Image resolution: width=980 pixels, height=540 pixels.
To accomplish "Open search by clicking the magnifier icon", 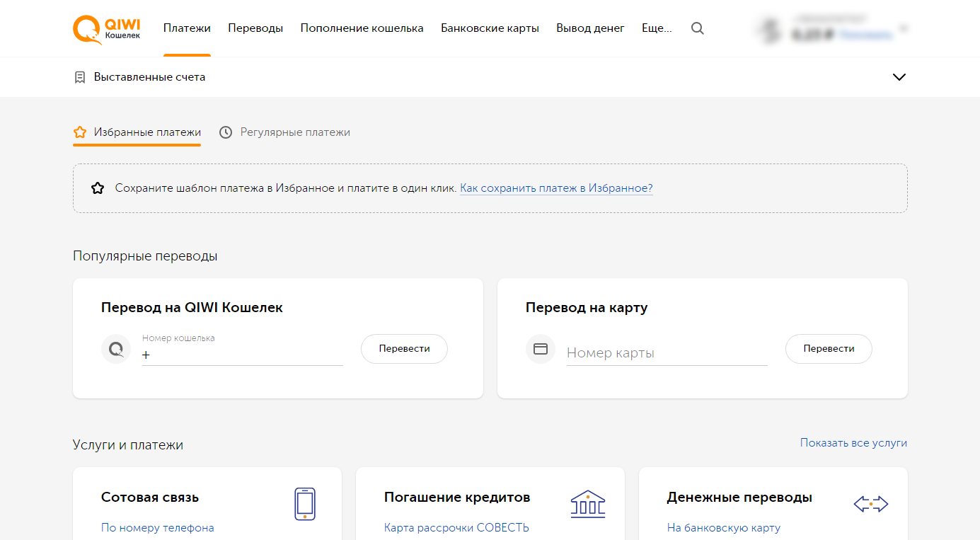I will (697, 28).
